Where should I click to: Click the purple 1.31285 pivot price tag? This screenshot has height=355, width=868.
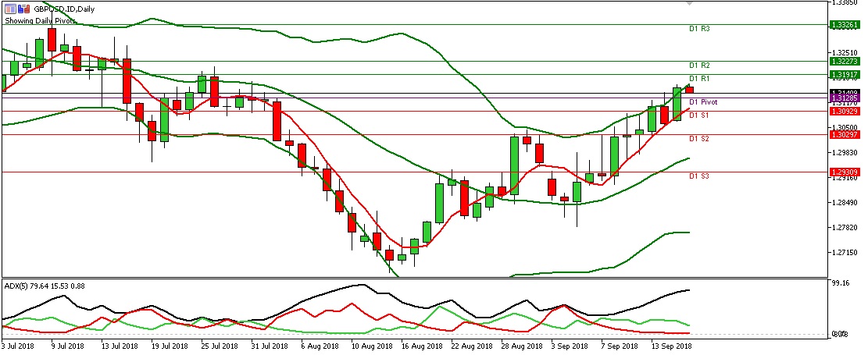[845, 98]
